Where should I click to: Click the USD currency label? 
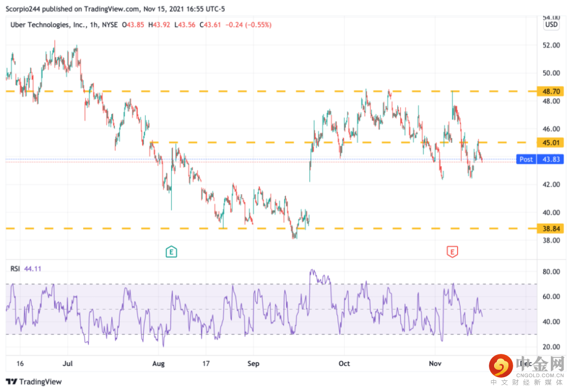(x=551, y=24)
